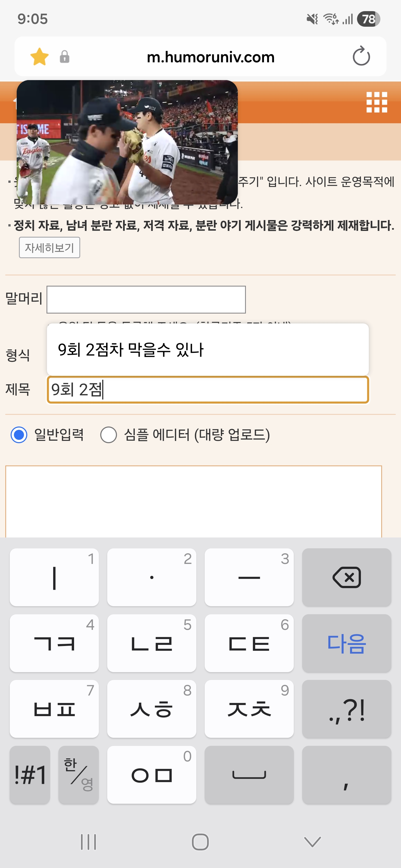Switch to !#1 symbols keyboard
This screenshot has width=401, height=868.
pyautogui.click(x=30, y=774)
